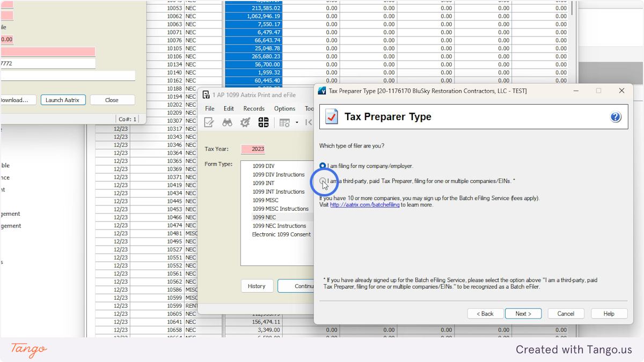The height and width of the screenshot is (362, 644).
Task: Click the Back button in wizard
Action: click(x=485, y=314)
